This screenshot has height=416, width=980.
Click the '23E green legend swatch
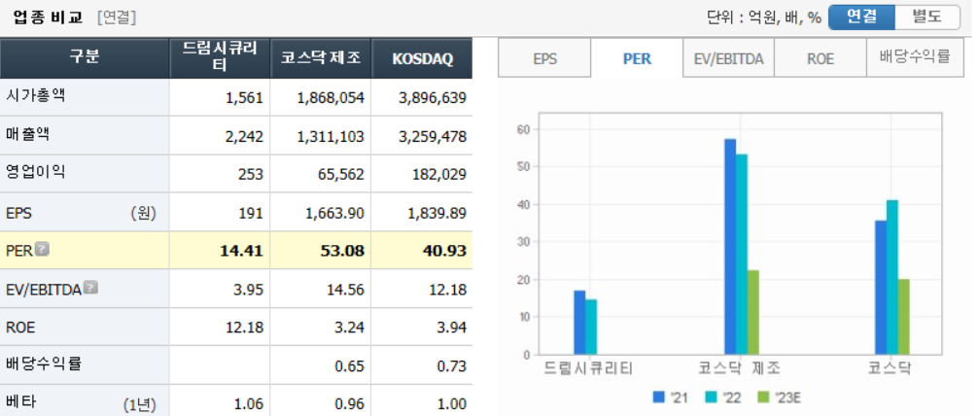click(x=762, y=397)
